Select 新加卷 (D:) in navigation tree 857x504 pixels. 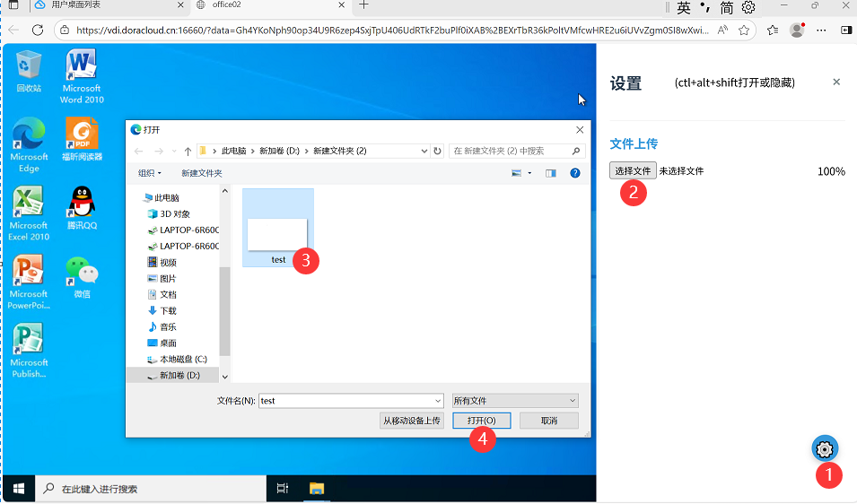(x=179, y=375)
